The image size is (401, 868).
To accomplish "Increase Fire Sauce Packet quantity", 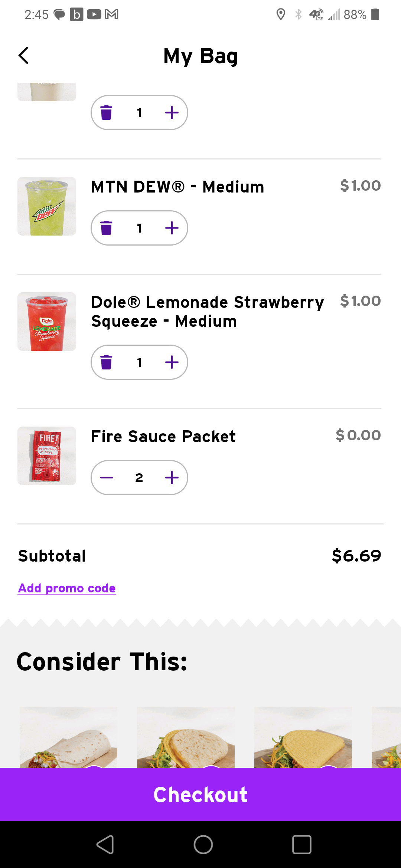I will pyautogui.click(x=172, y=477).
